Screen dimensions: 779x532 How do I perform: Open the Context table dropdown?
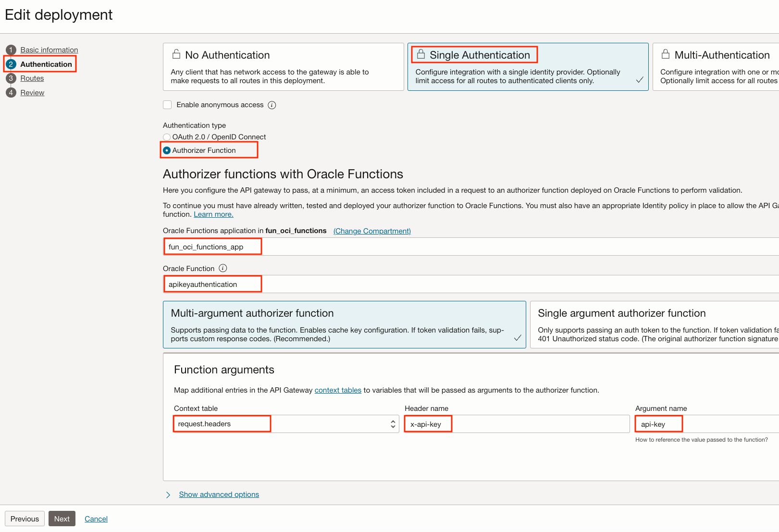(x=286, y=424)
